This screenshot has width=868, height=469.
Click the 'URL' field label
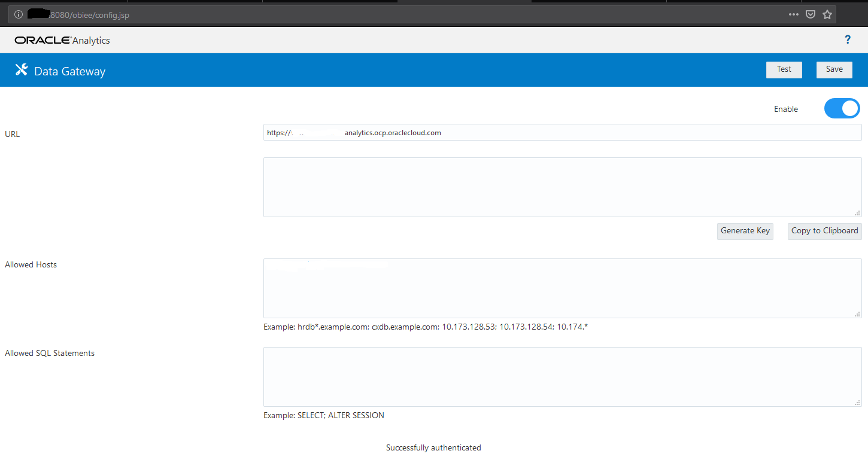pyautogui.click(x=13, y=134)
